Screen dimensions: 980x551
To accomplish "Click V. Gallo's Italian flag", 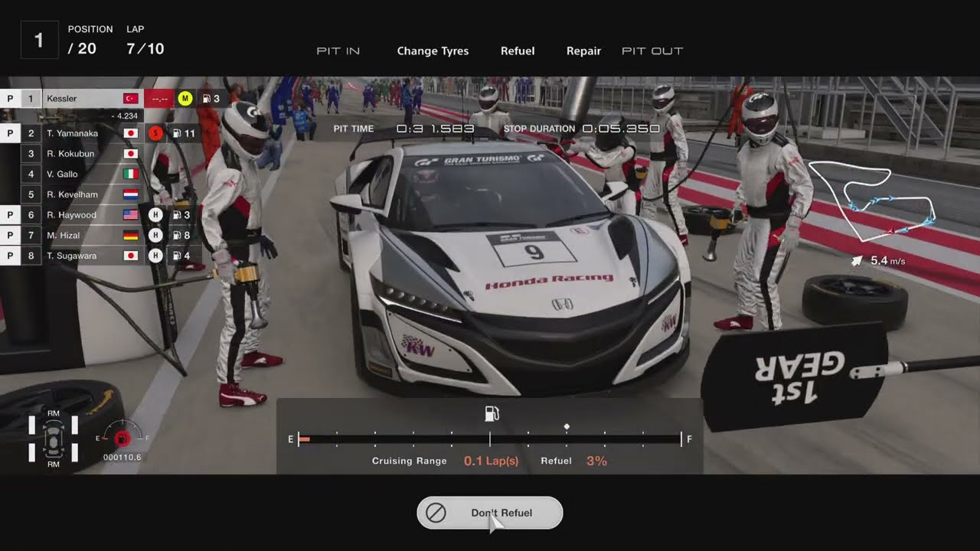I will click(x=130, y=174).
